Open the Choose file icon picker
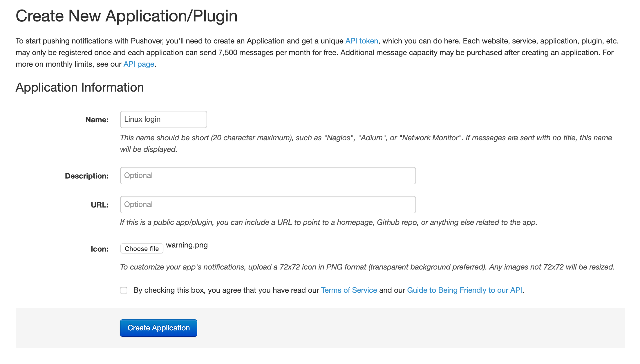The image size is (640, 364). coord(142,249)
